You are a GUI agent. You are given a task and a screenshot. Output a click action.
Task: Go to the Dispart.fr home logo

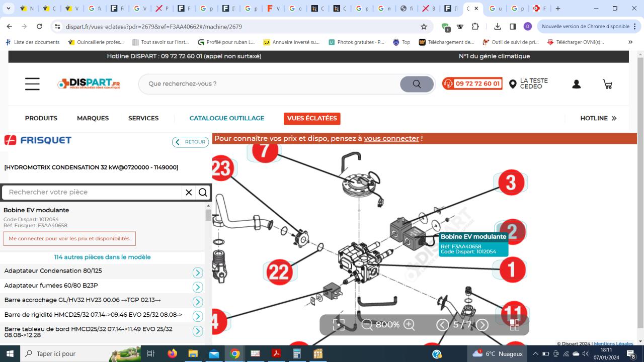click(x=89, y=84)
